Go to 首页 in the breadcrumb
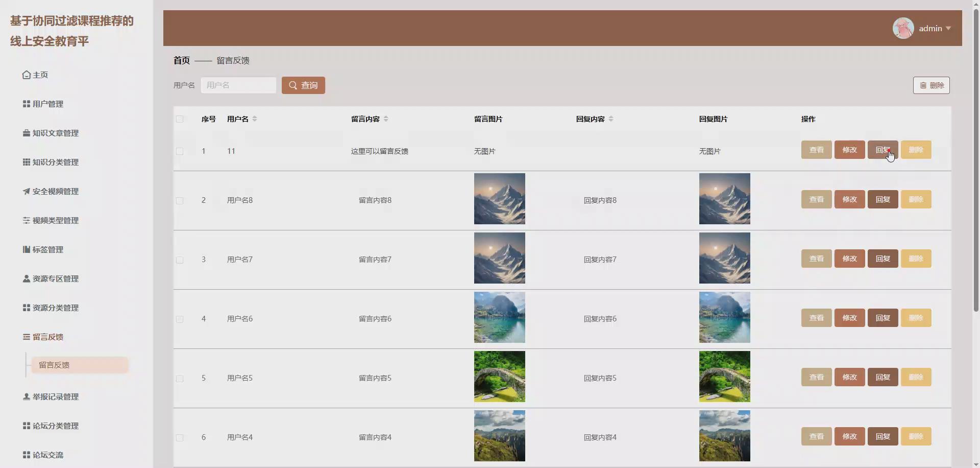 (x=181, y=60)
